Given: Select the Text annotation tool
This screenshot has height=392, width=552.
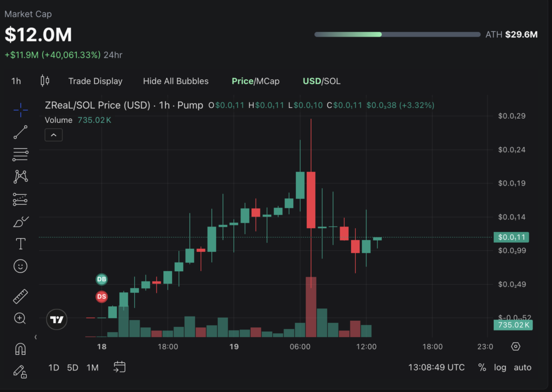Looking at the screenshot, I should coord(20,244).
